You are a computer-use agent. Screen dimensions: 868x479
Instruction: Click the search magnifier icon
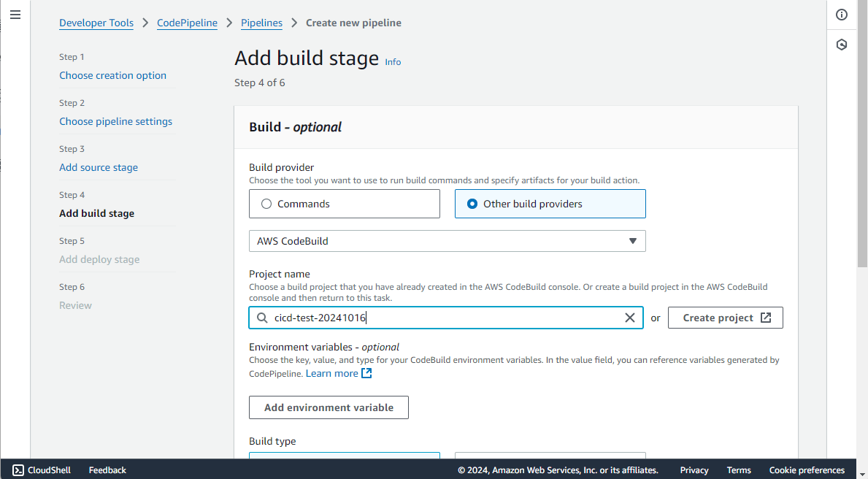pyautogui.click(x=262, y=318)
